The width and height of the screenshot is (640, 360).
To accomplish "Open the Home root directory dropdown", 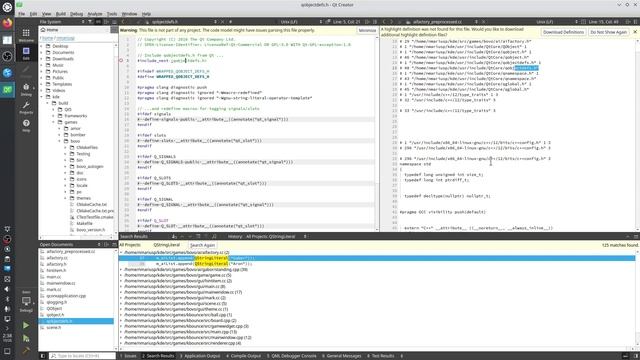I will (x=76, y=30).
